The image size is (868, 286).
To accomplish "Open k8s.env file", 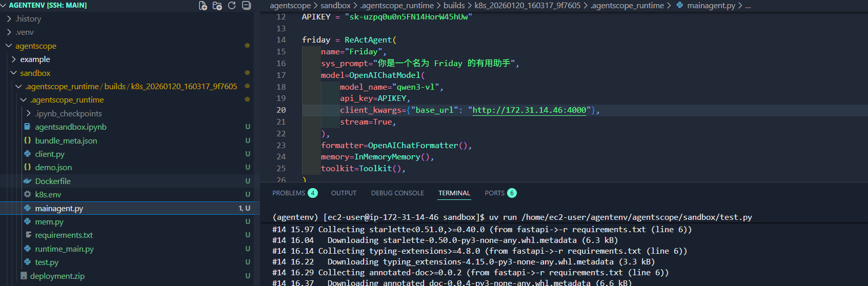I will (x=48, y=194).
